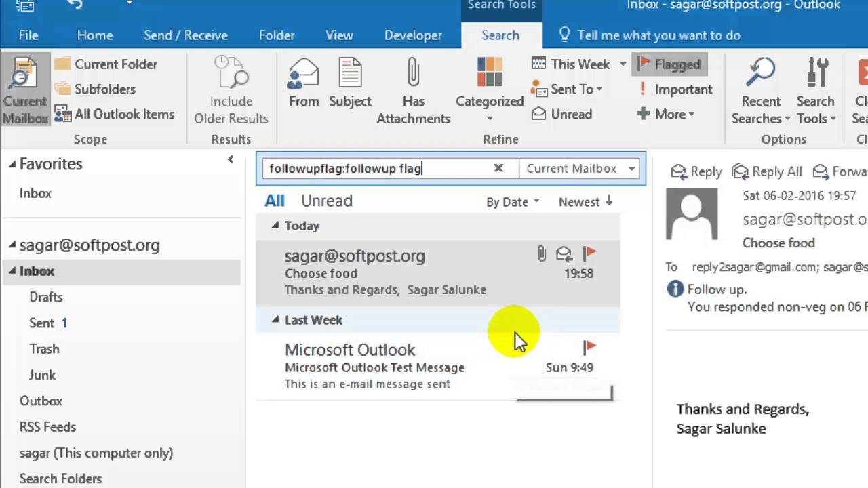
Task: Toggle Newest sort order
Action: click(586, 202)
